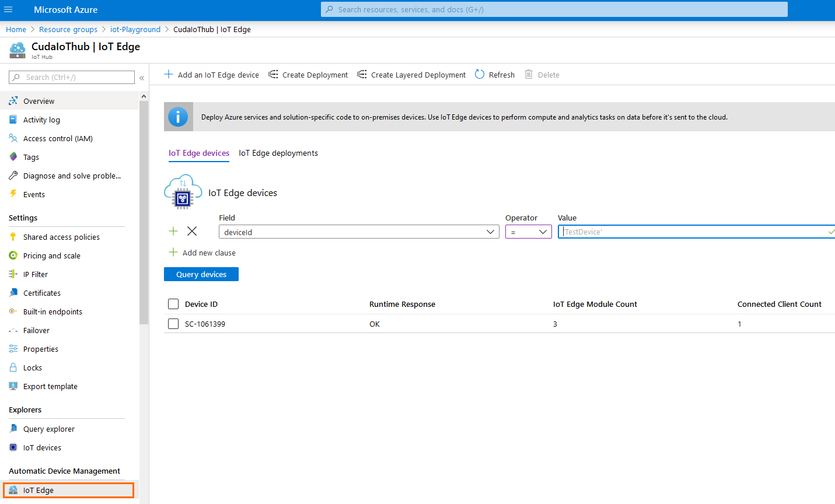Image resolution: width=835 pixels, height=504 pixels.
Task: Click the IP Filter icon
Action: 13,274
